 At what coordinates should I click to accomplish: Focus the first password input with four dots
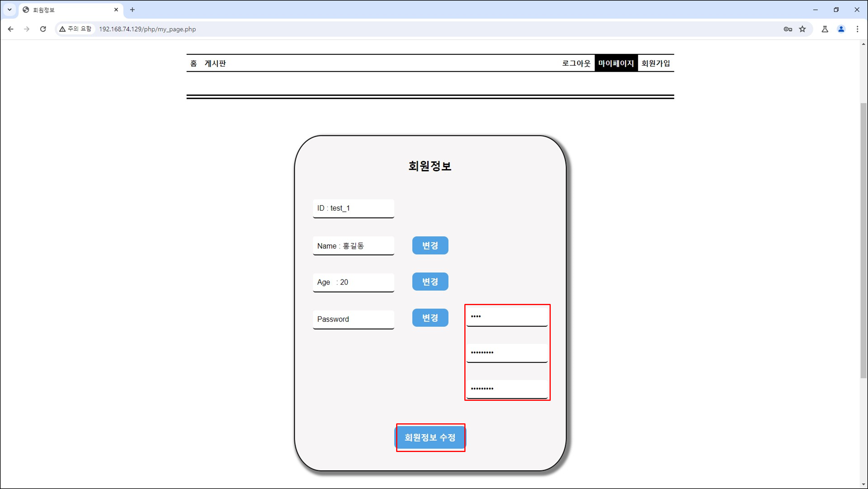pos(507,317)
